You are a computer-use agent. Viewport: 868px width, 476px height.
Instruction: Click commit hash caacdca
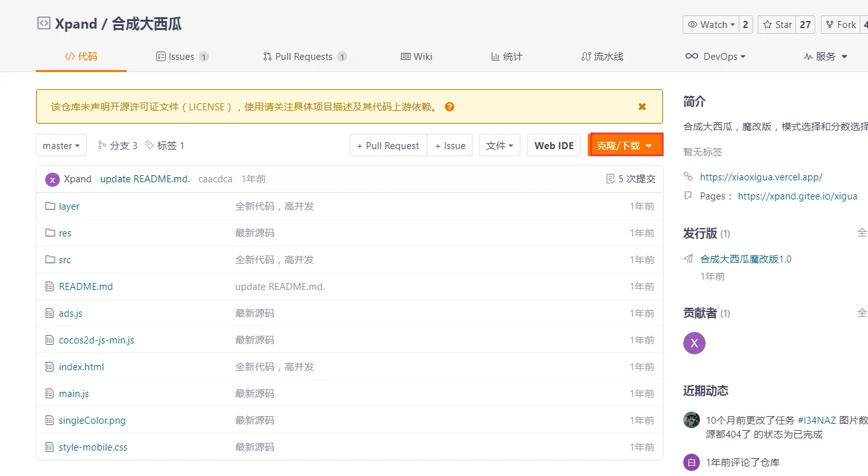point(215,179)
